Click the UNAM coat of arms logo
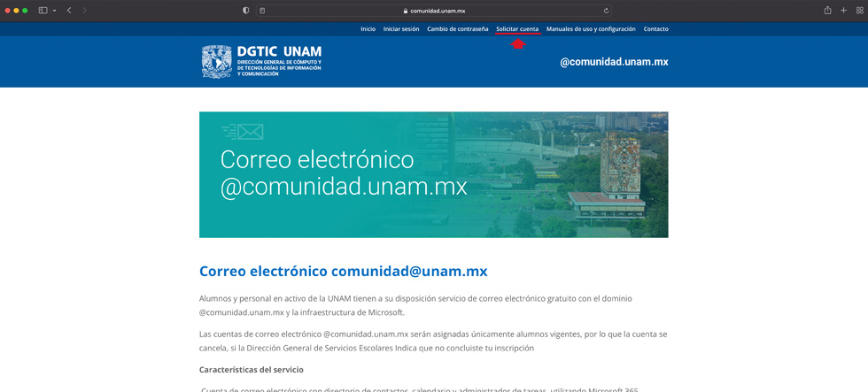Image resolution: width=868 pixels, height=392 pixels. click(x=217, y=61)
